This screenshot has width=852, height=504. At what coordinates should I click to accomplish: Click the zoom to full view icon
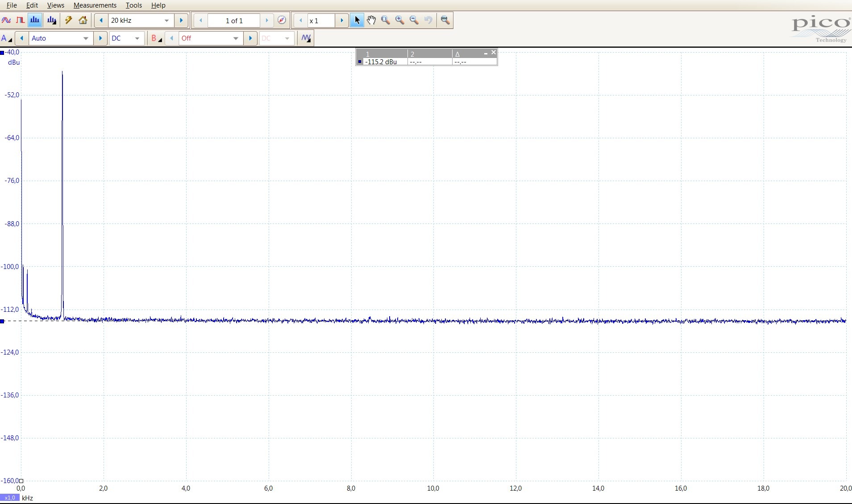click(445, 21)
